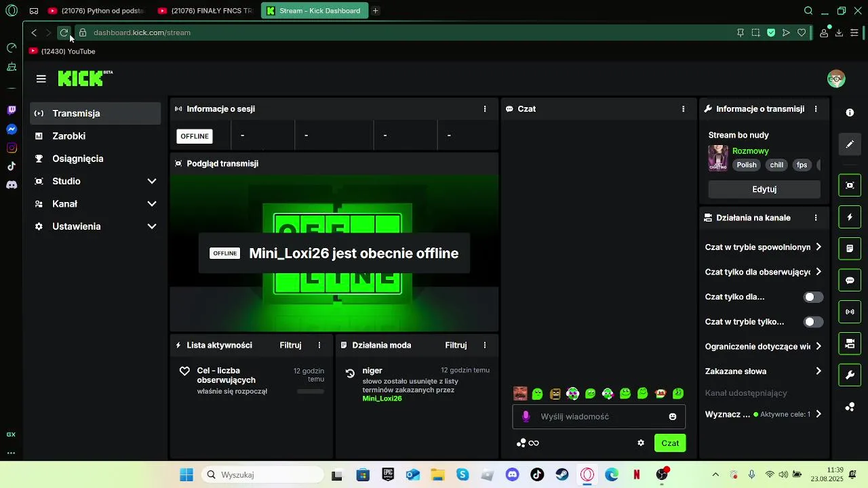Screen dimensions: 868x488
Task: Click the Windows Wyszukaj search box
Action: [x=262, y=475]
